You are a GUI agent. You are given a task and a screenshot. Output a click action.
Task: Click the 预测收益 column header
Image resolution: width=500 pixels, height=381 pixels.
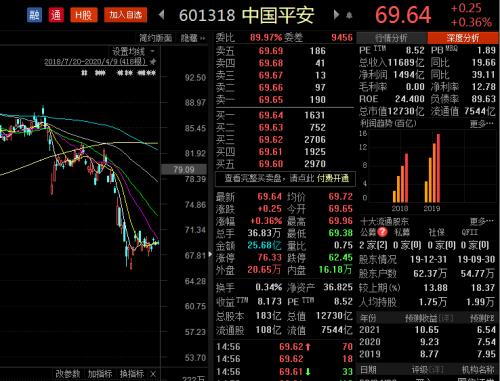[x=421, y=318]
